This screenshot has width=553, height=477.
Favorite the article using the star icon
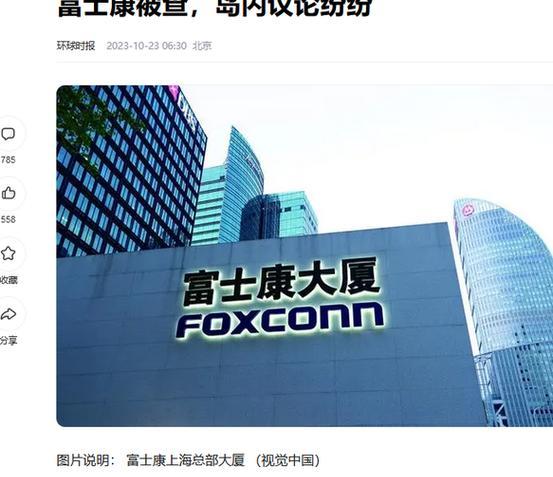[8, 253]
